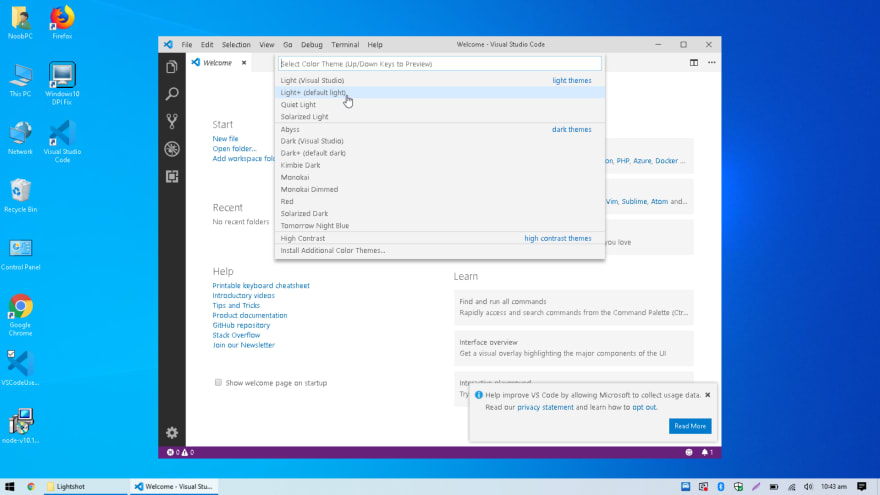The width and height of the screenshot is (880, 495).
Task: Open the Lightshot taskbar item
Action: (x=85, y=487)
